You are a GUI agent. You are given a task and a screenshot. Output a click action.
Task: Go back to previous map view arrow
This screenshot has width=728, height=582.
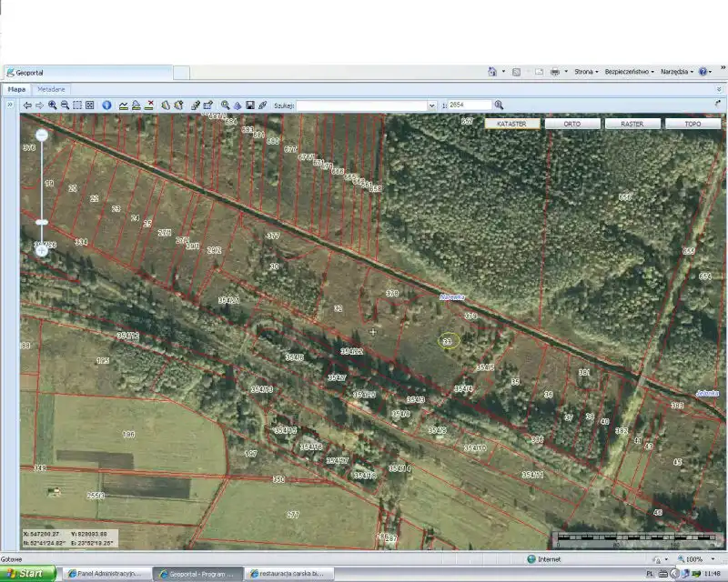tap(27, 105)
